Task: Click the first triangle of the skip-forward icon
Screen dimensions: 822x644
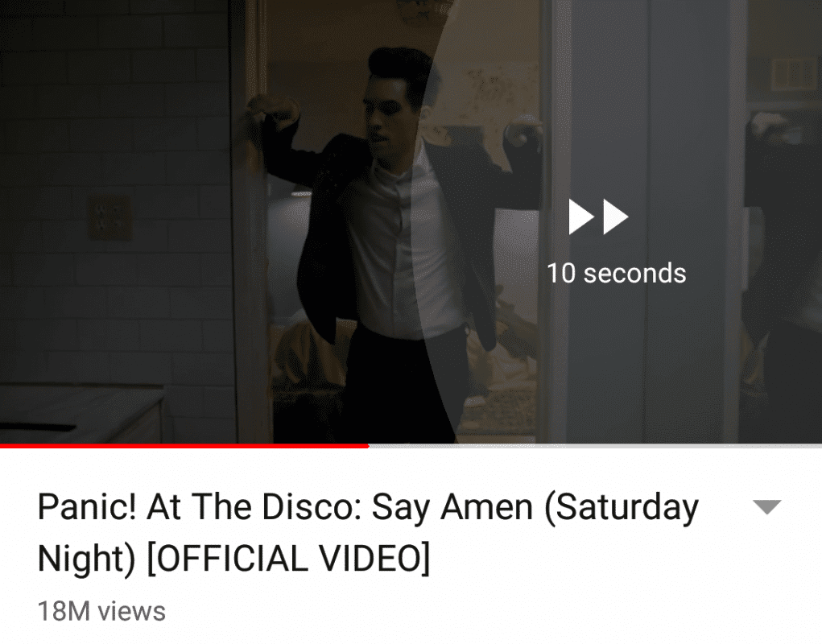Action: [x=581, y=217]
